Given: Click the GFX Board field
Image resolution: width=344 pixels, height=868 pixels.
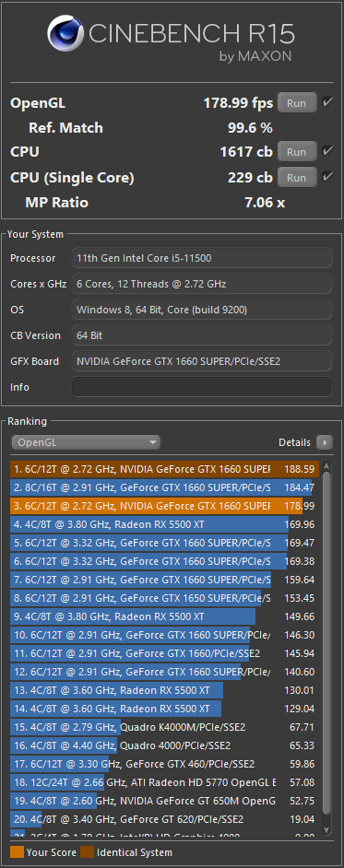Looking at the screenshot, I should coord(202,361).
